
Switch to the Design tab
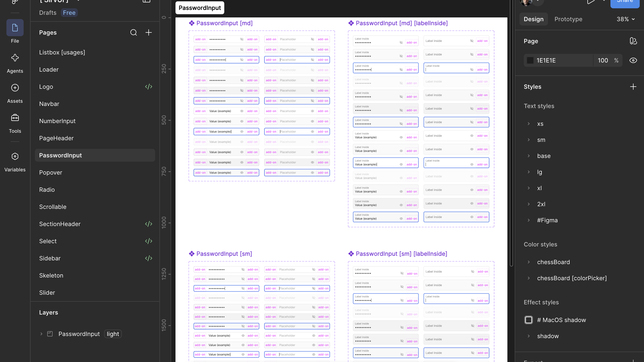tap(533, 19)
